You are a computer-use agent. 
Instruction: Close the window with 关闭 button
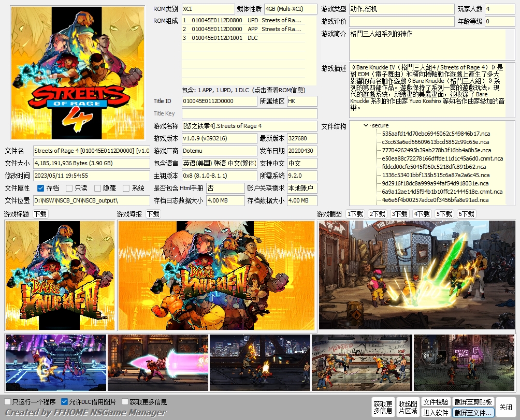tap(505, 407)
